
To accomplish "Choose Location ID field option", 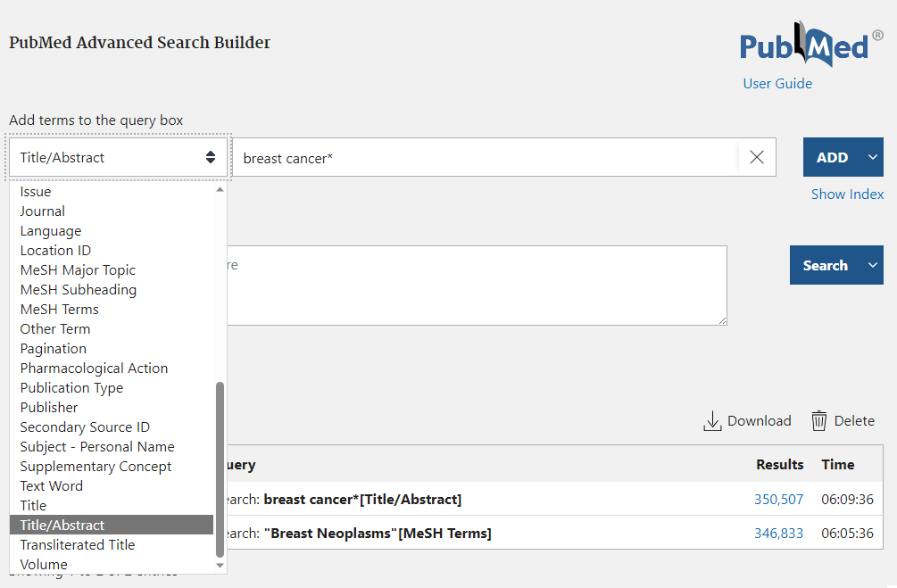I will pyautogui.click(x=112, y=251).
